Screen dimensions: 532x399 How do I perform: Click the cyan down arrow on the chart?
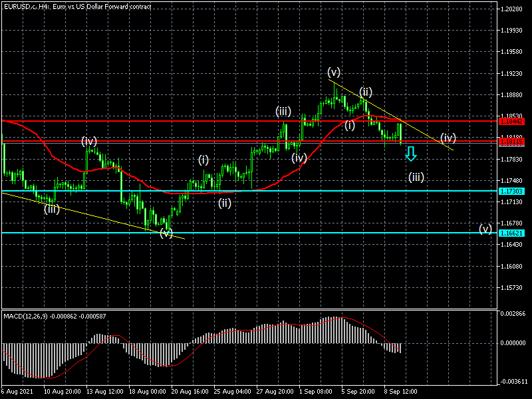point(411,154)
